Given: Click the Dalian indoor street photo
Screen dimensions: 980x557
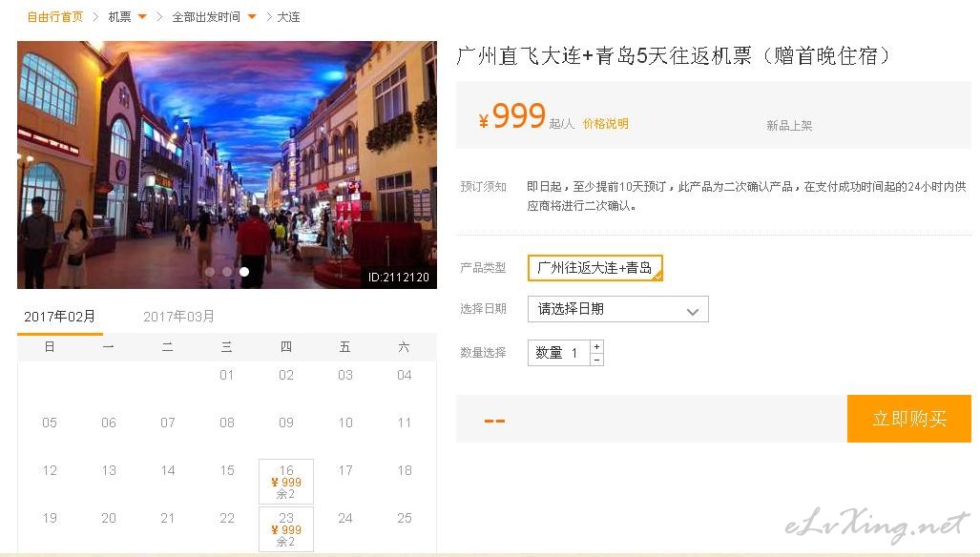Looking at the screenshot, I should coord(227,165).
